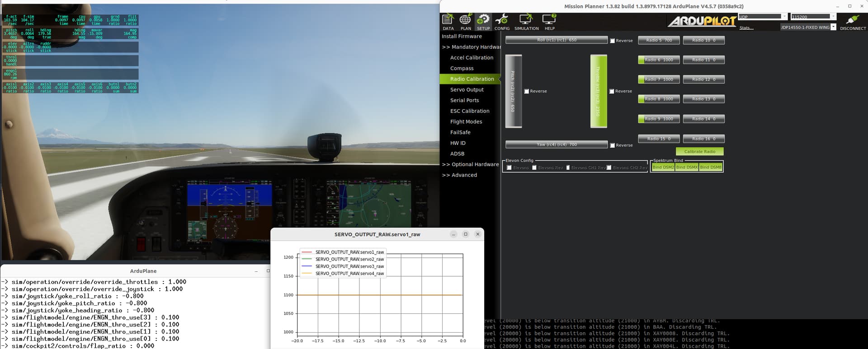Select Flight Modes in the sidebar
The width and height of the screenshot is (868, 349).
tap(466, 122)
